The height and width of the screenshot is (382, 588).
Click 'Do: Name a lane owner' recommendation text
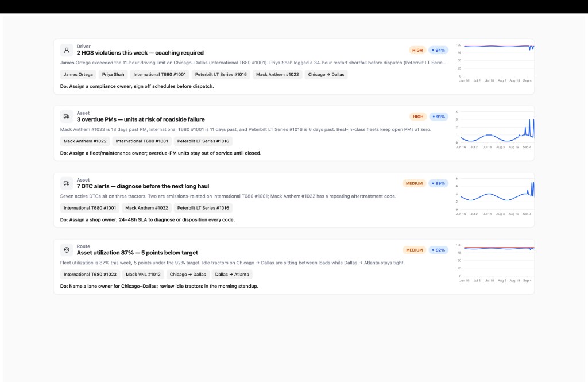coord(159,286)
